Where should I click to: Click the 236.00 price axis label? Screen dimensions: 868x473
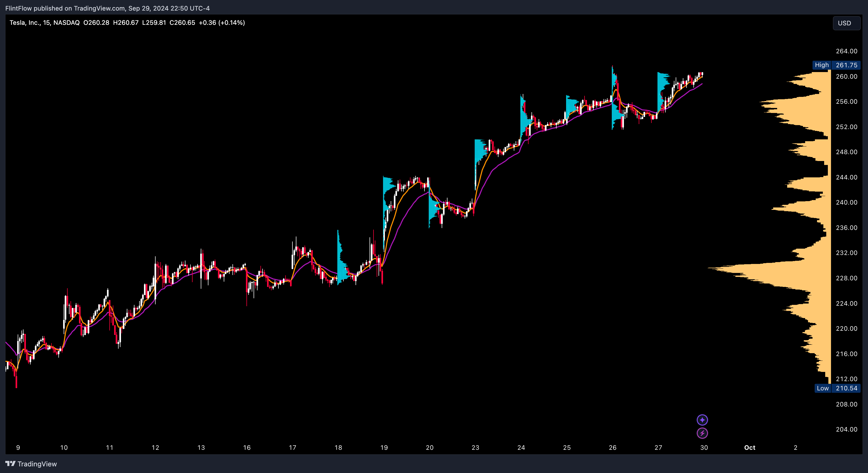pos(846,228)
